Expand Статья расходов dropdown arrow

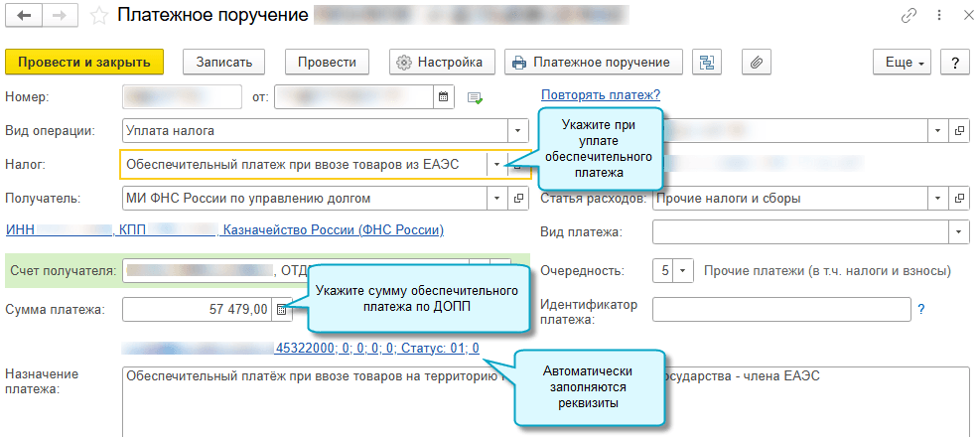point(937,199)
